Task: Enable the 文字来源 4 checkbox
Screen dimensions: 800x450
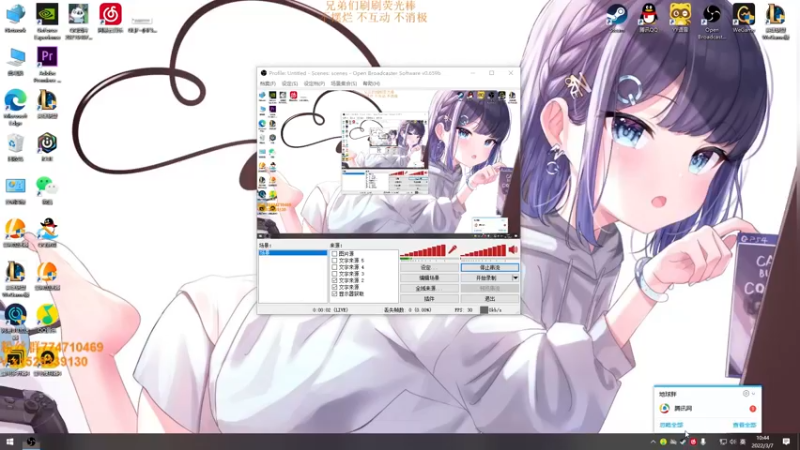Action: (x=334, y=267)
